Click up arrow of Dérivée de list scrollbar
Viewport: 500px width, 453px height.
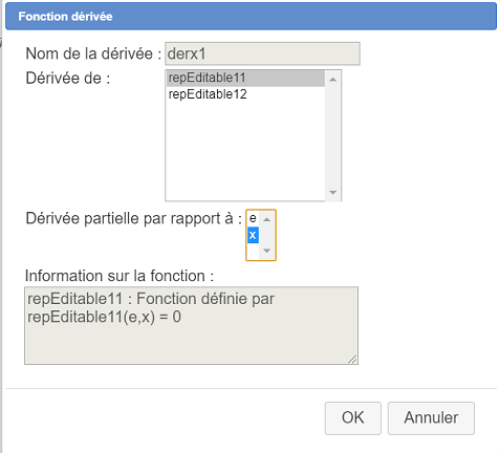pyautogui.click(x=333, y=79)
